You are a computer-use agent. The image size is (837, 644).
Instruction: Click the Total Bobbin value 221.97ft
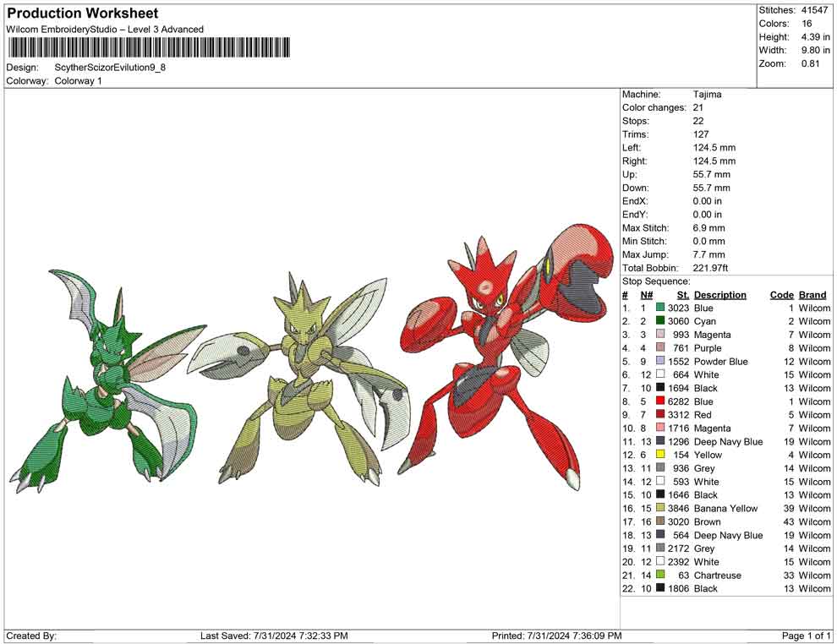tap(710, 268)
